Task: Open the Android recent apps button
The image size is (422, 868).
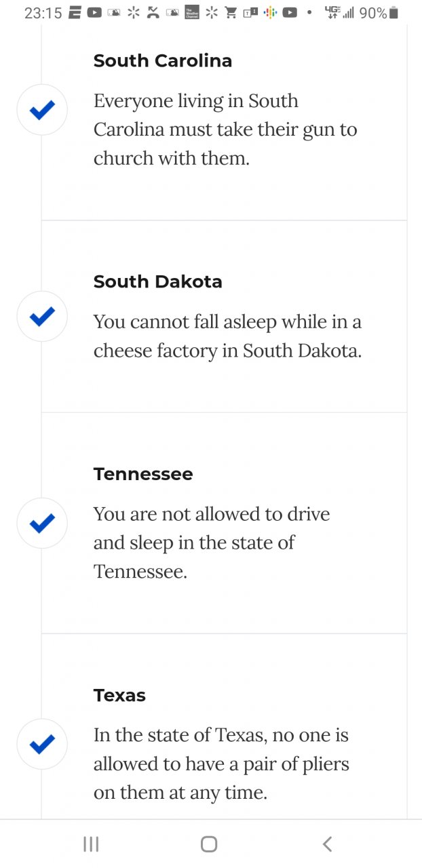Action: pos(91,844)
